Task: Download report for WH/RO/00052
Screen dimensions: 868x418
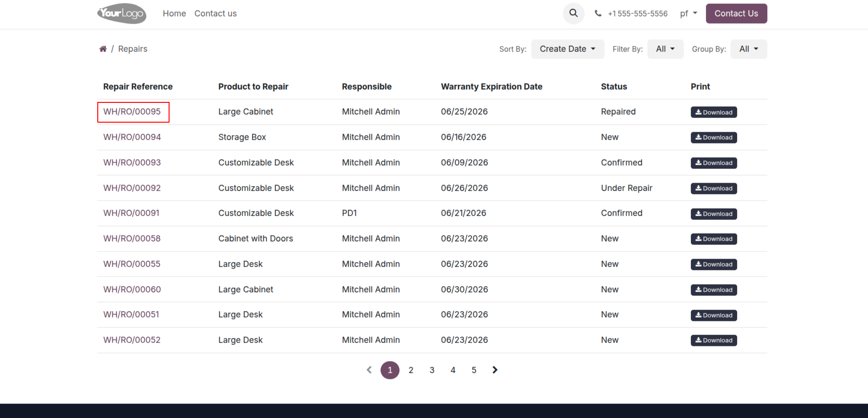Action: (x=714, y=340)
